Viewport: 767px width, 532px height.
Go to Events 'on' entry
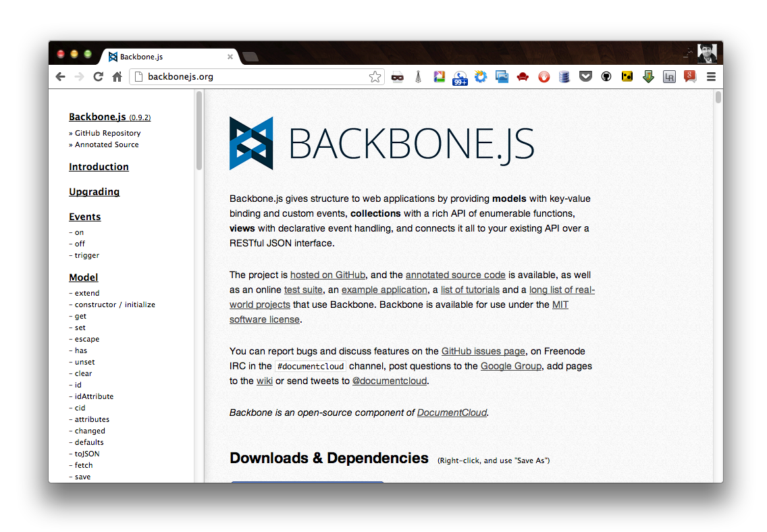click(x=79, y=232)
